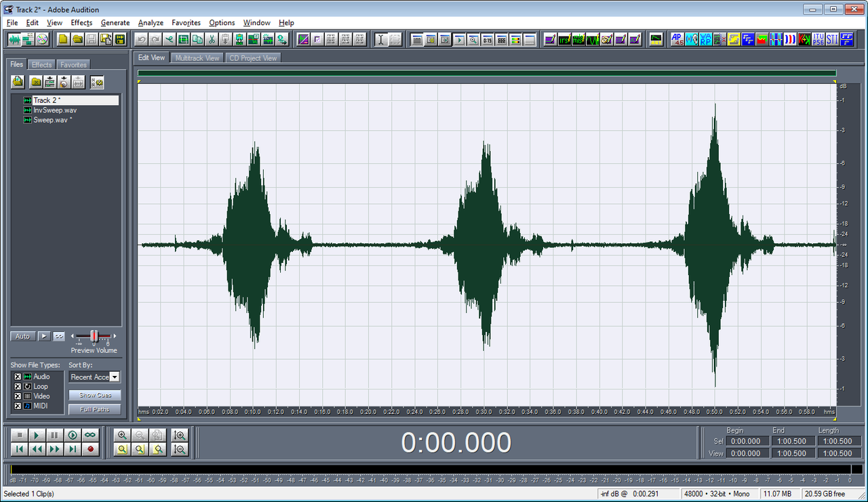Toggle loop preview in Files panel

[x=59, y=336]
